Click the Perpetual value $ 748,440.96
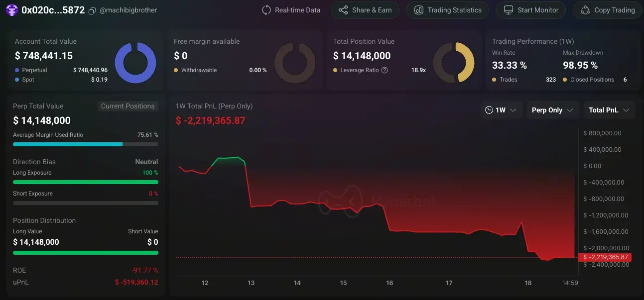 click(90, 70)
